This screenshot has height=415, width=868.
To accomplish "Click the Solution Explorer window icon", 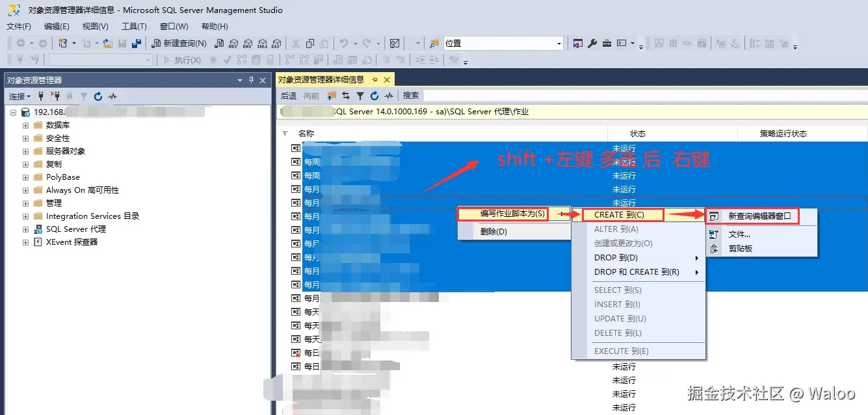I will [577, 43].
